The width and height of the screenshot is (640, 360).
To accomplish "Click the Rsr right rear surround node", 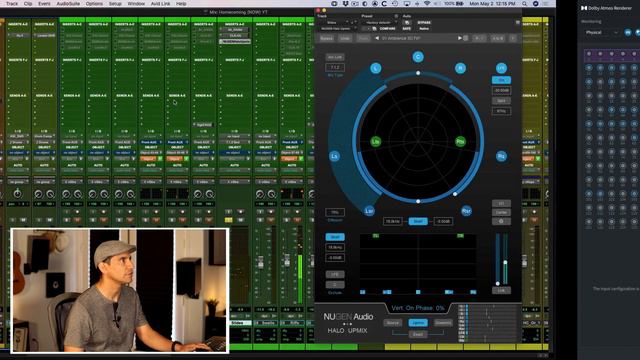I will 466,211.
